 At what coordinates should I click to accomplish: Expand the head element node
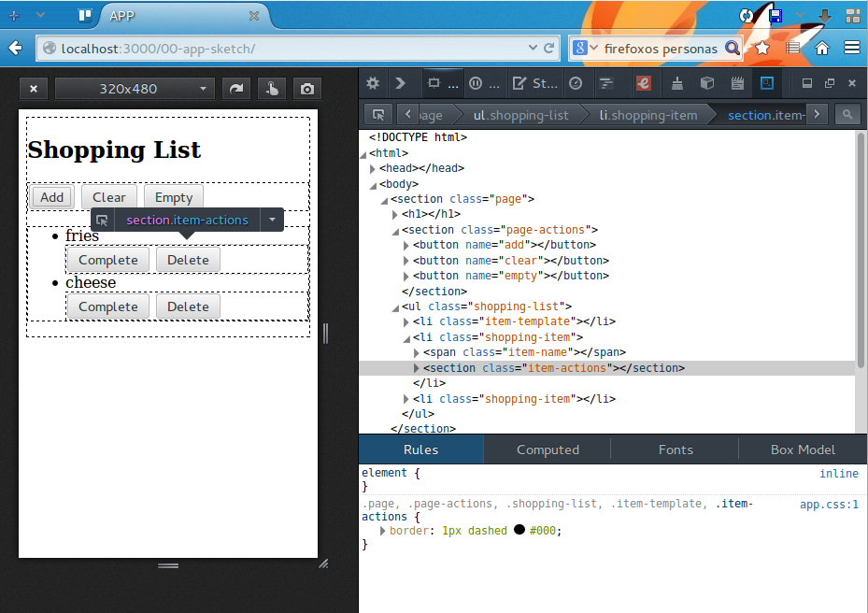pos(373,168)
